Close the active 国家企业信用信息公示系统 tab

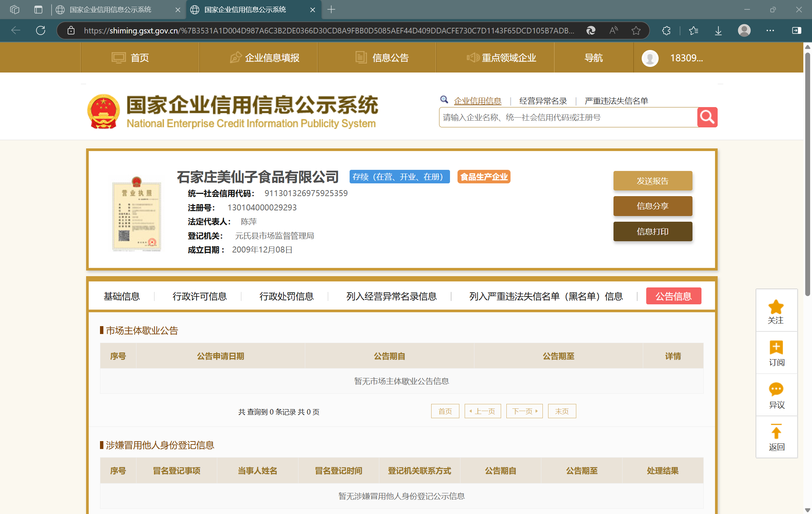pyautogui.click(x=312, y=10)
